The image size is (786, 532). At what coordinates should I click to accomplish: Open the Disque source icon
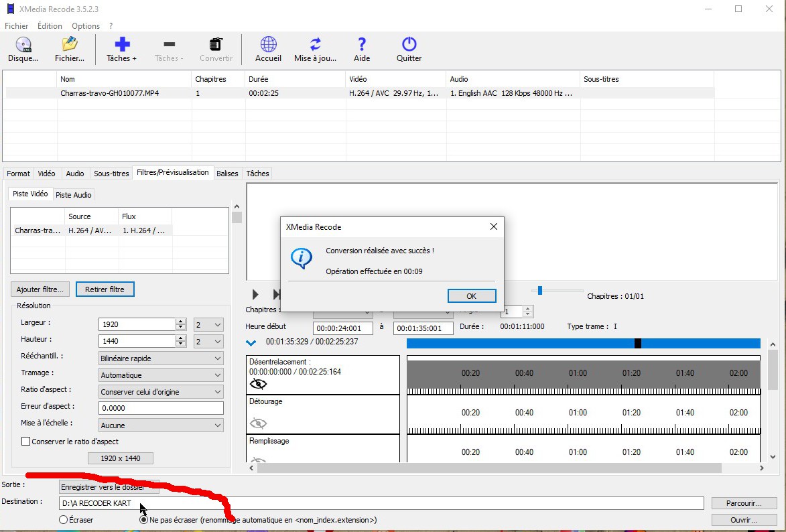[x=23, y=49]
